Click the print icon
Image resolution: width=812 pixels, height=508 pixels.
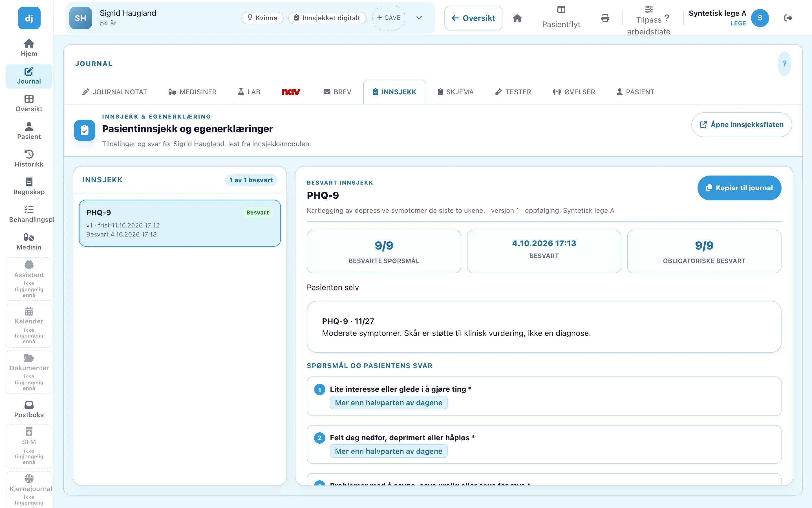(x=605, y=18)
